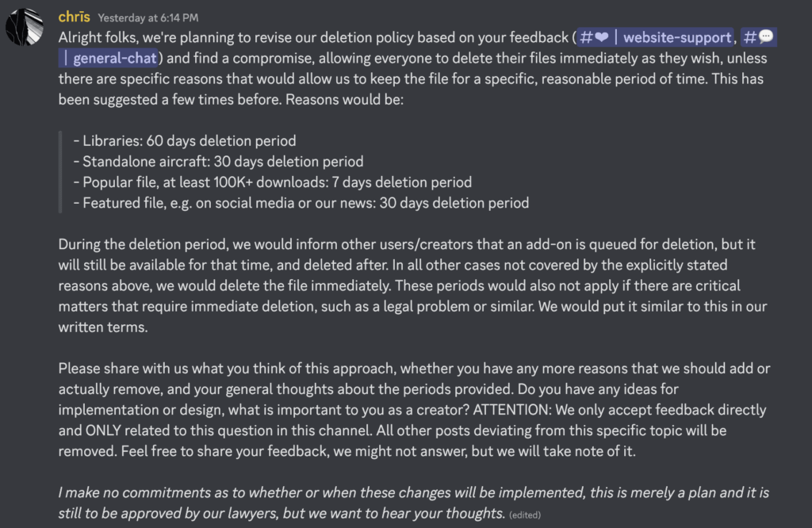Viewport: 812px width, 528px height.
Task: Open the general-chat channel mention text
Action: pos(114,58)
